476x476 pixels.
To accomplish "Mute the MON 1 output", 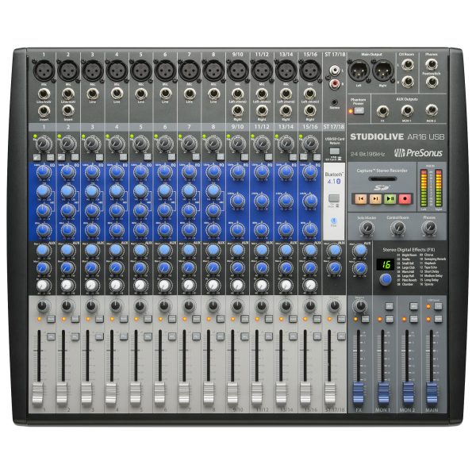I will point(390,319).
